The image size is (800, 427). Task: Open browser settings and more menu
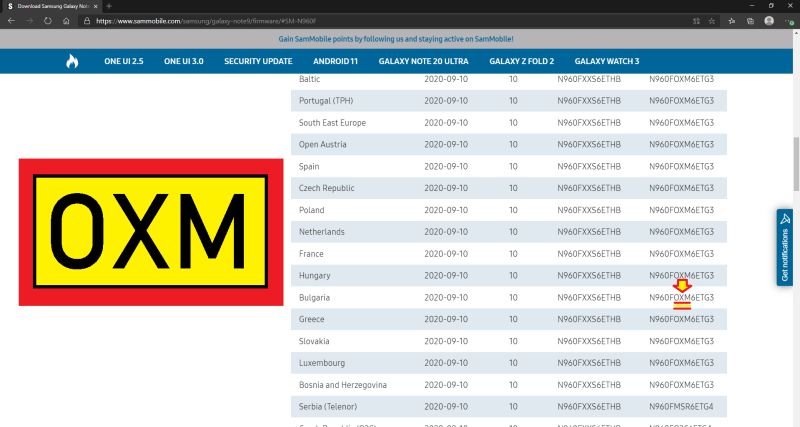(789, 21)
